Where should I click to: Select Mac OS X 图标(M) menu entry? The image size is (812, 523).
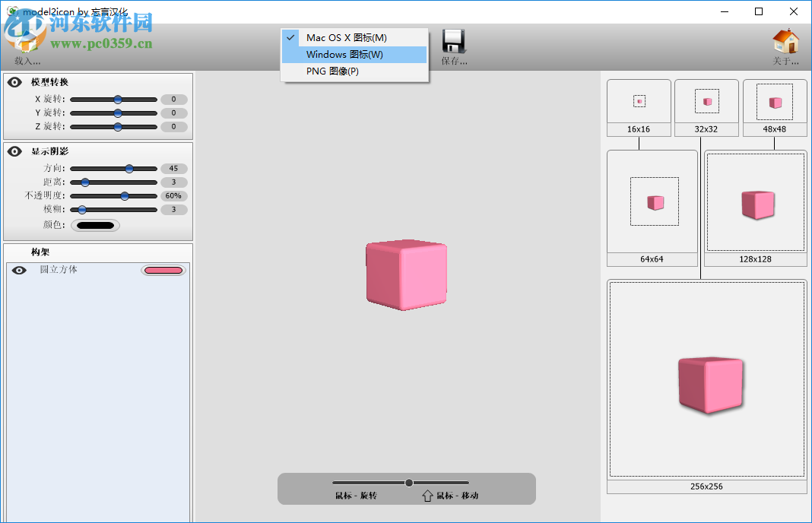click(354, 38)
